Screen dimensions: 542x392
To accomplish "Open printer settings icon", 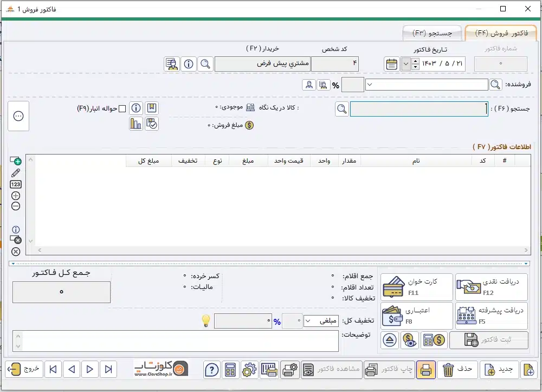I will coord(290,370).
